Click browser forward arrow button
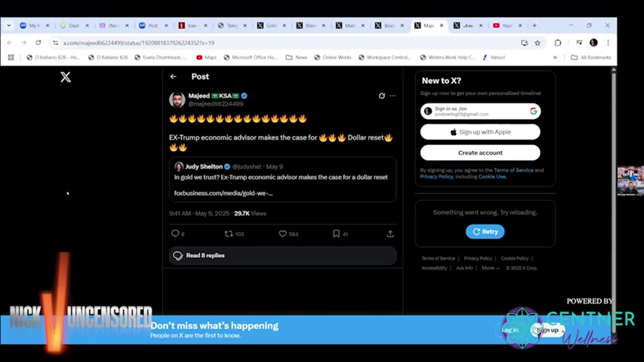Screen dimensions: 644x362 [24, 43]
